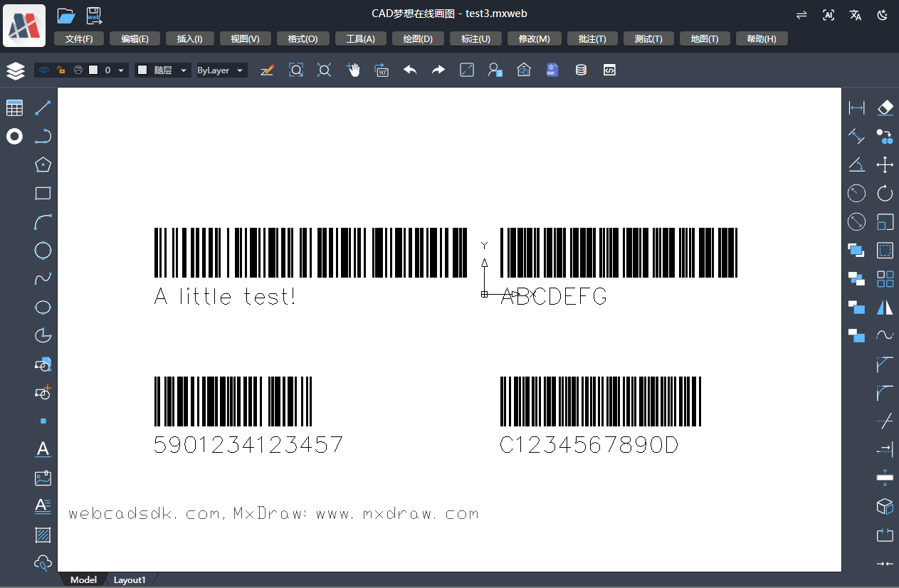899x588 pixels.
Task: Click the 帮助(H) button
Action: point(762,38)
